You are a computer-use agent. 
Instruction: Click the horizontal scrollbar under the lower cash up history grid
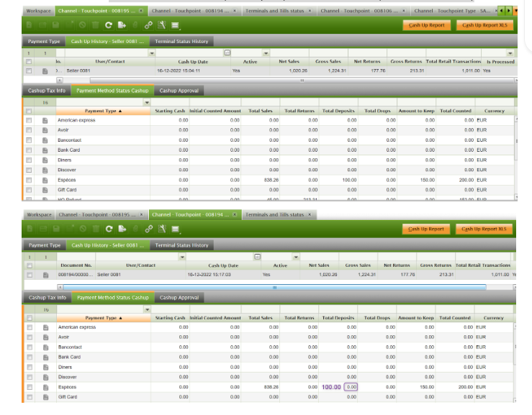274,286
